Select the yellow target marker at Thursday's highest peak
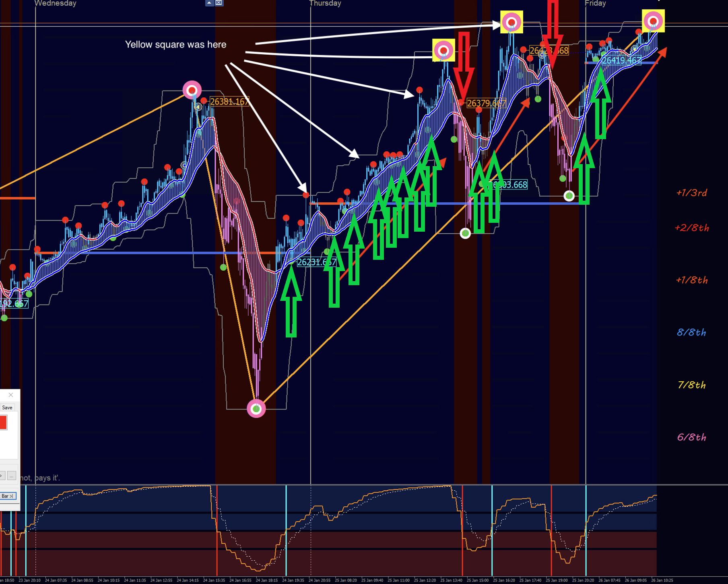 (x=511, y=22)
